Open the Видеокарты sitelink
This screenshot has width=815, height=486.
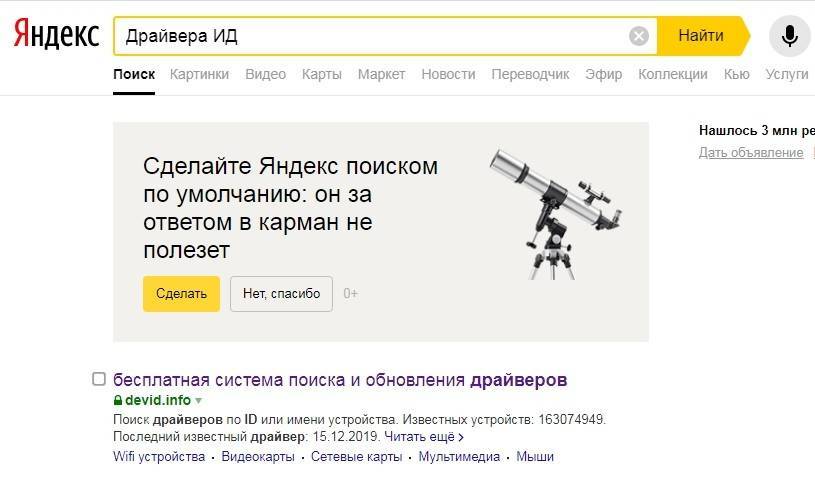click(x=258, y=456)
